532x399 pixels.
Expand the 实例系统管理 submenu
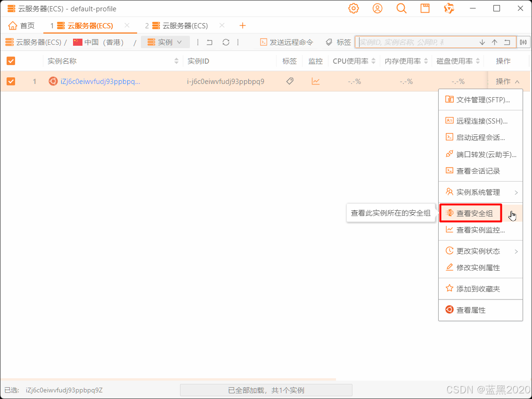(x=481, y=192)
